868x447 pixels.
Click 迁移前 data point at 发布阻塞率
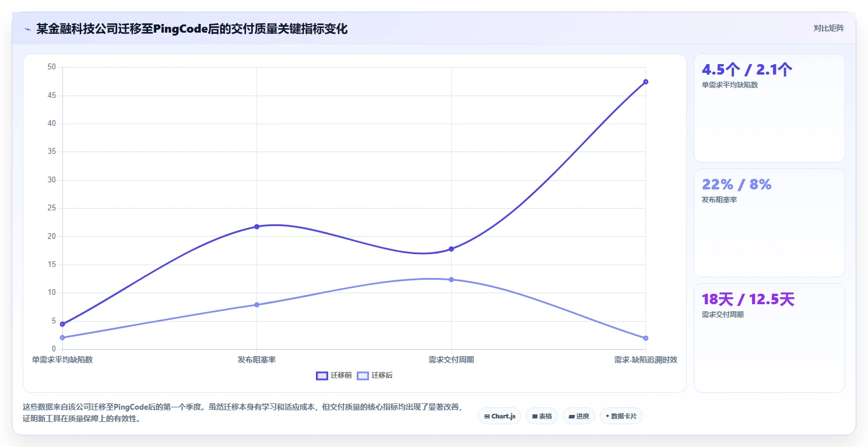pyautogui.click(x=256, y=226)
